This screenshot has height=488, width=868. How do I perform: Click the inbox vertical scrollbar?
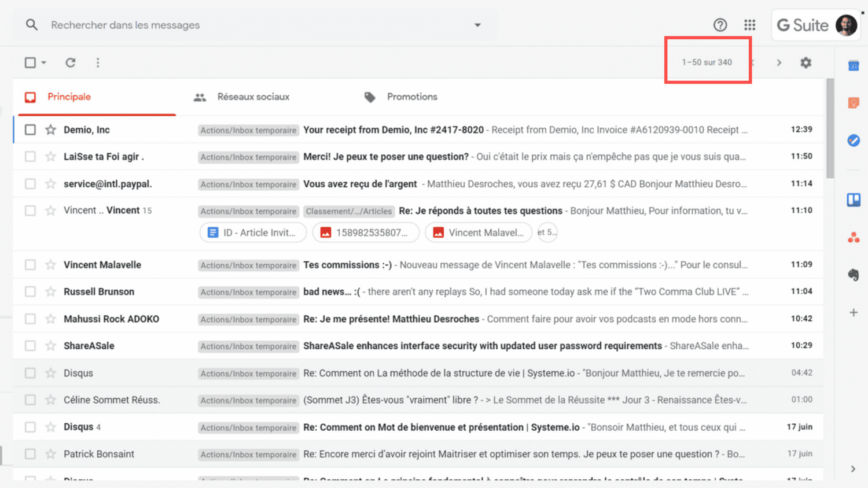[x=830, y=128]
